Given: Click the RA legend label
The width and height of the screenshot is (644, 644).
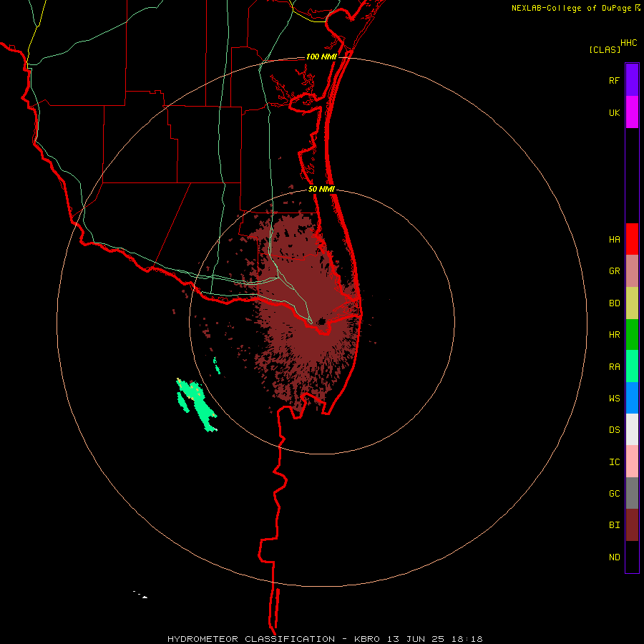Looking at the screenshot, I should (614, 367).
